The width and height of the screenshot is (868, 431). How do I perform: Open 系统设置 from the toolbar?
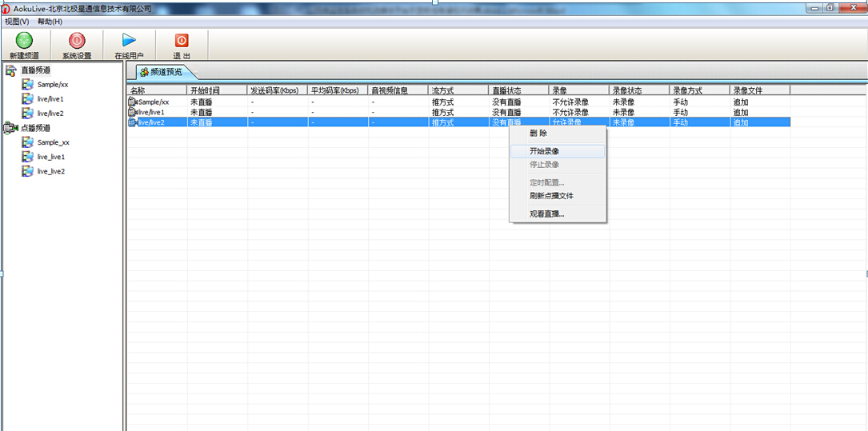click(x=77, y=40)
